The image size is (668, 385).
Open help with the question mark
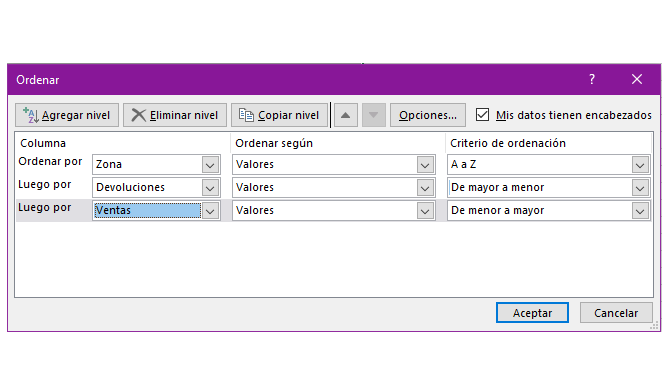(592, 79)
